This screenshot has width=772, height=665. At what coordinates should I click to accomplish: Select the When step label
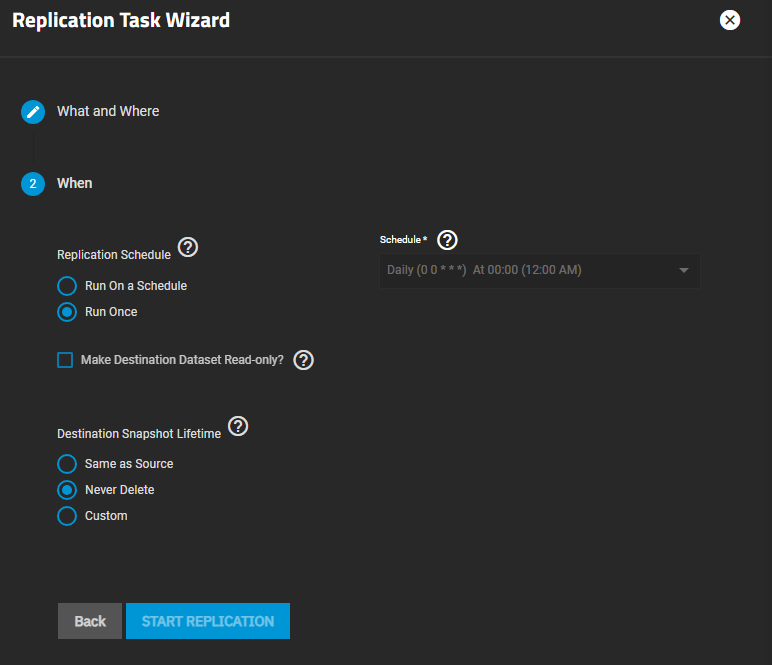pos(74,183)
